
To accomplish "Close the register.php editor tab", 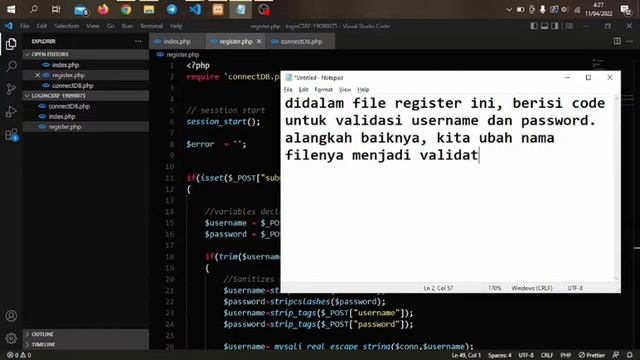I will (x=259, y=42).
